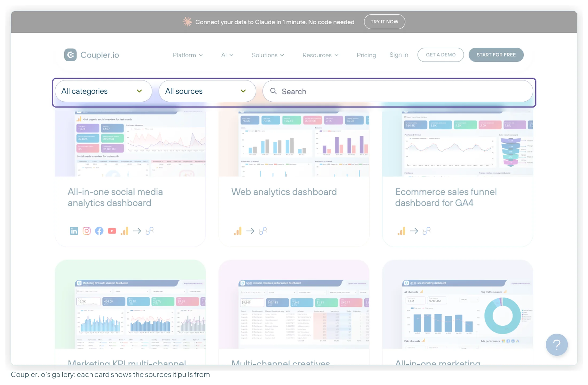The width and height of the screenshot is (588, 385).
Task: Click the TRY IT NOW banner button
Action: pos(384,22)
